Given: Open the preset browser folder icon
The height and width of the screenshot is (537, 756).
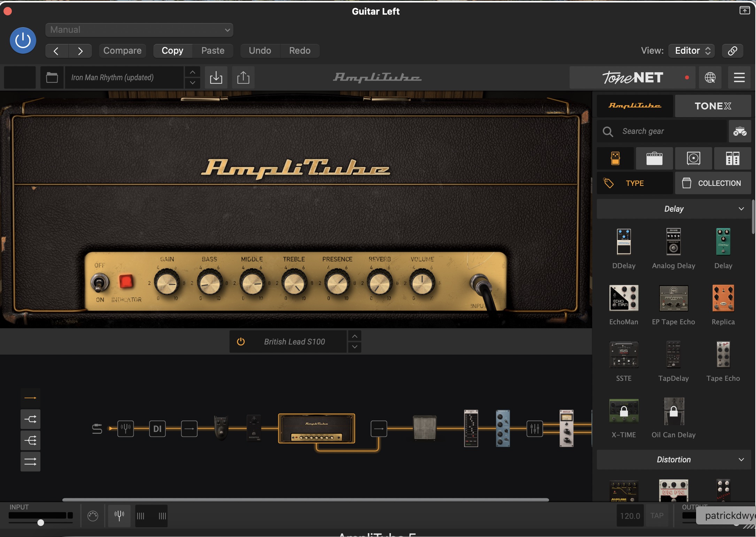Looking at the screenshot, I should [x=52, y=77].
